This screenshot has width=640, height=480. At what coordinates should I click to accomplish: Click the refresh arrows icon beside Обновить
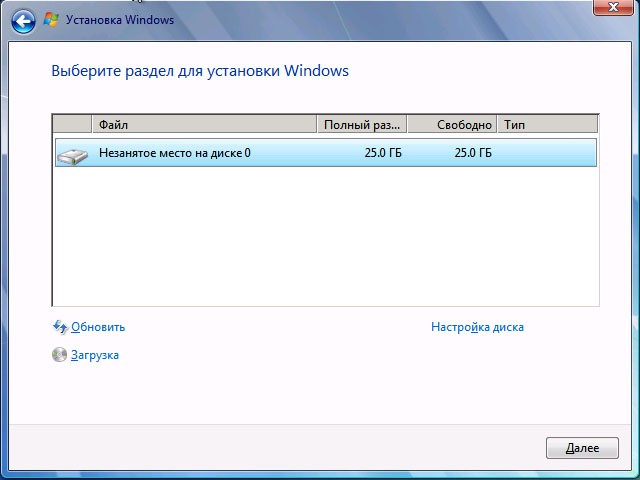tap(60, 327)
